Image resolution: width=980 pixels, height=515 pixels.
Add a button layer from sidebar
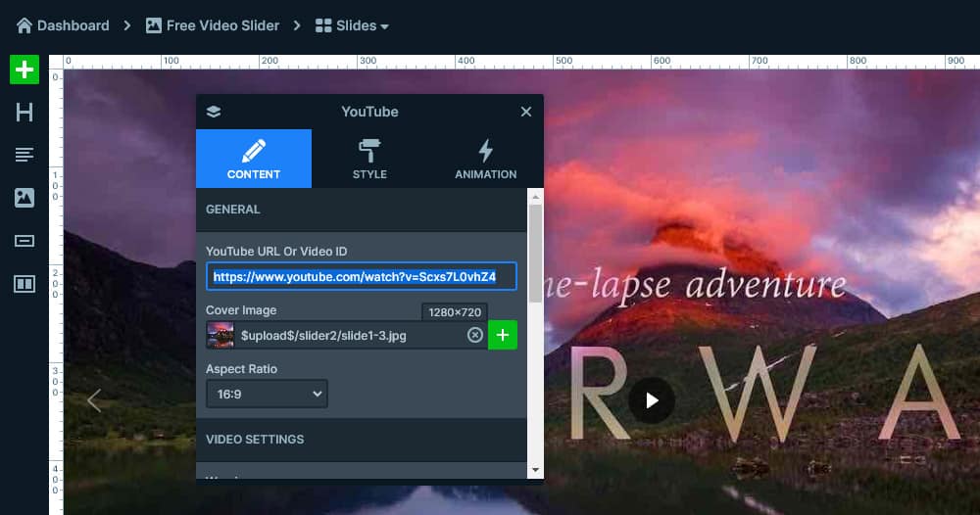24,241
